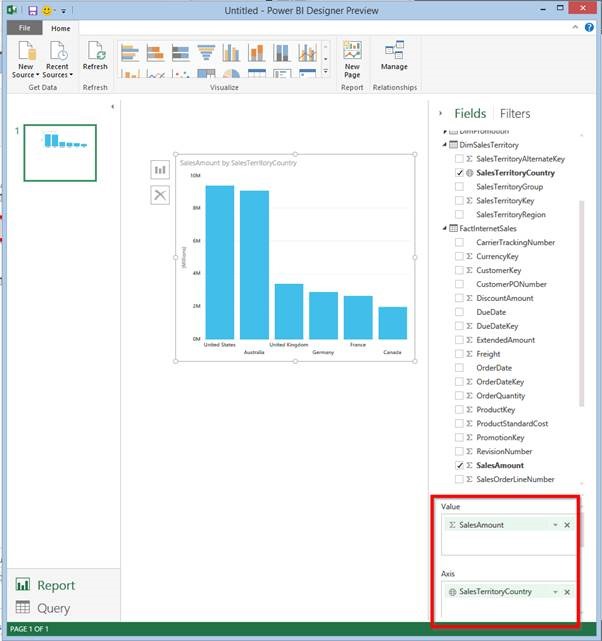Collapse the Fields pane with its chevron
The height and width of the screenshot is (641, 602).
[x=441, y=113]
